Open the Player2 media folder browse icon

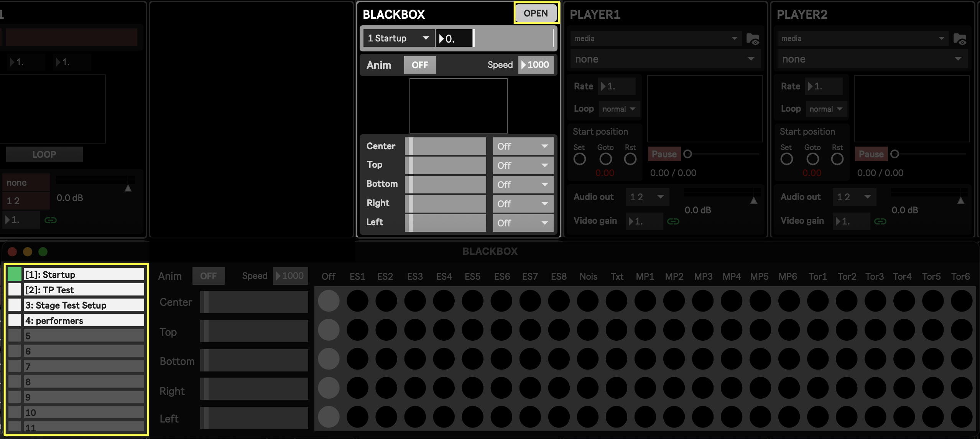pos(960,39)
